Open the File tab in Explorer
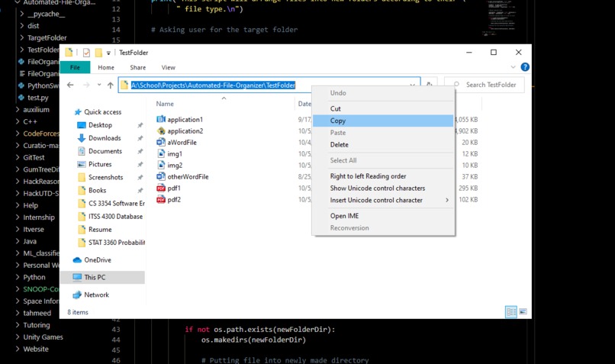The width and height of the screenshot is (615, 364). coord(75,67)
